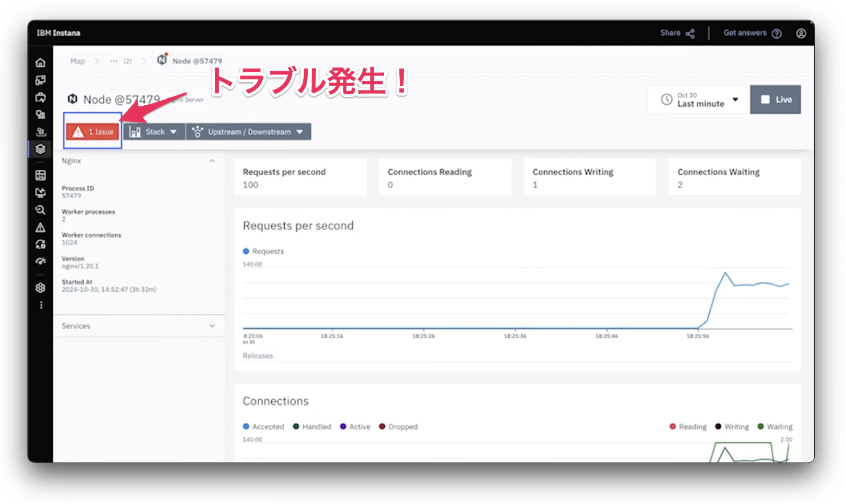Click the Nginx hexagon icon beside the Node title
The image size is (845, 504).
[72, 99]
